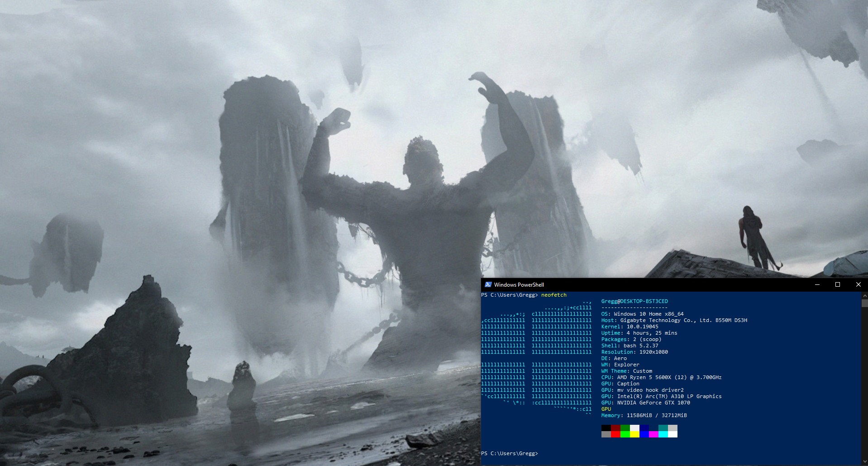Screen dimensions: 868x466
Task: Click the black color block in neofetch palette
Action: point(606,428)
